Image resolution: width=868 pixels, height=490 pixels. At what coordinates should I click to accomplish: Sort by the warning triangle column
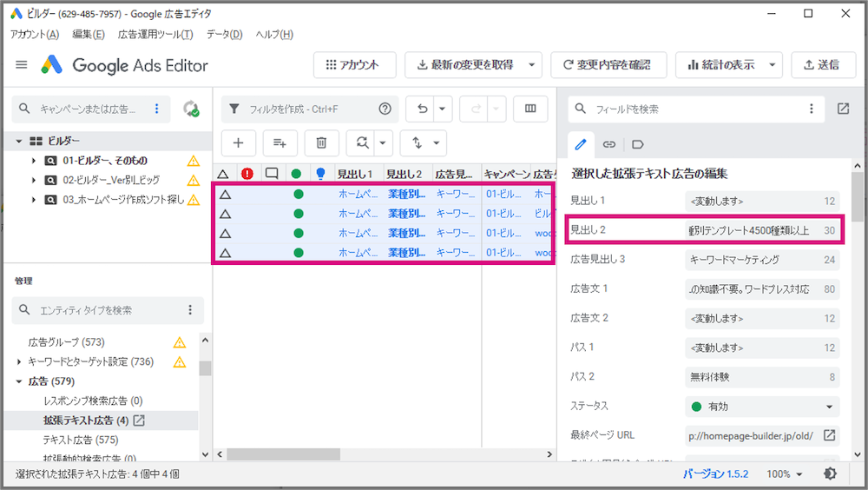(x=223, y=174)
